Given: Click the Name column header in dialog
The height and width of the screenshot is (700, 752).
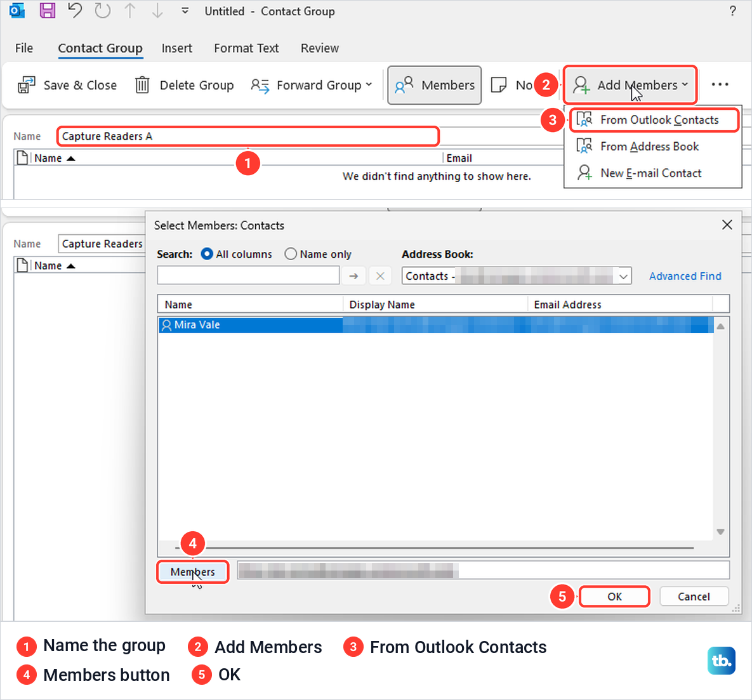Looking at the screenshot, I should pos(250,304).
